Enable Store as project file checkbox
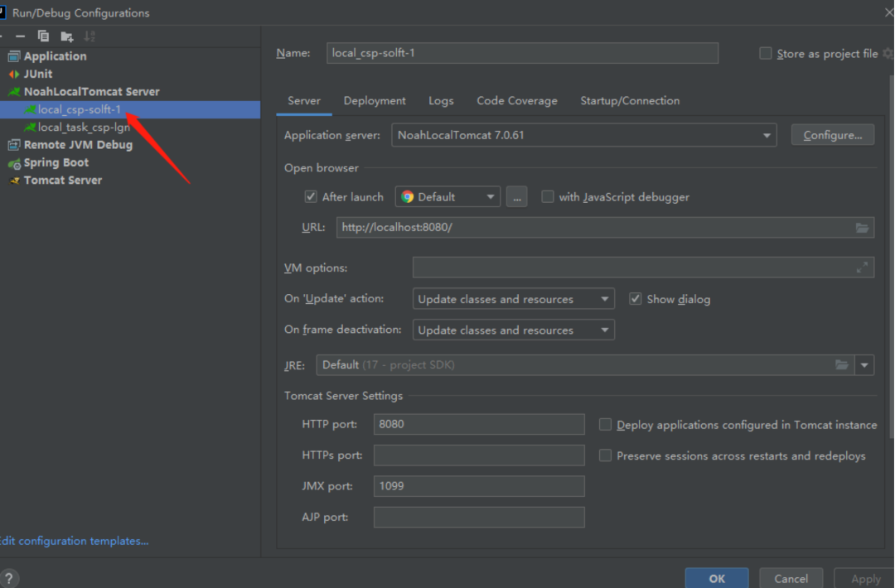This screenshot has height=588, width=895. coord(766,54)
